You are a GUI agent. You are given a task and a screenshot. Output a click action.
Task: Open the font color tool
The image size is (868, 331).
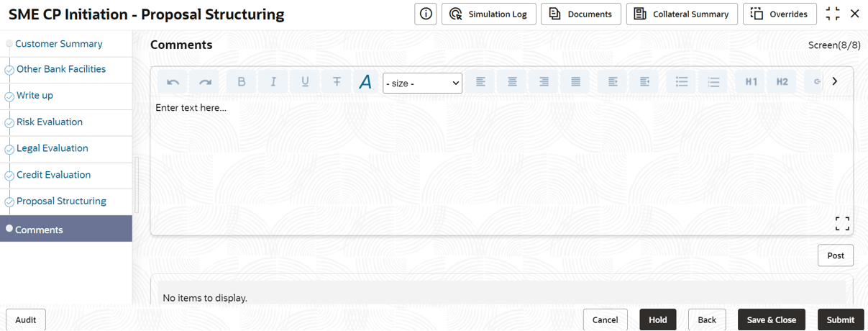pyautogui.click(x=365, y=82)
